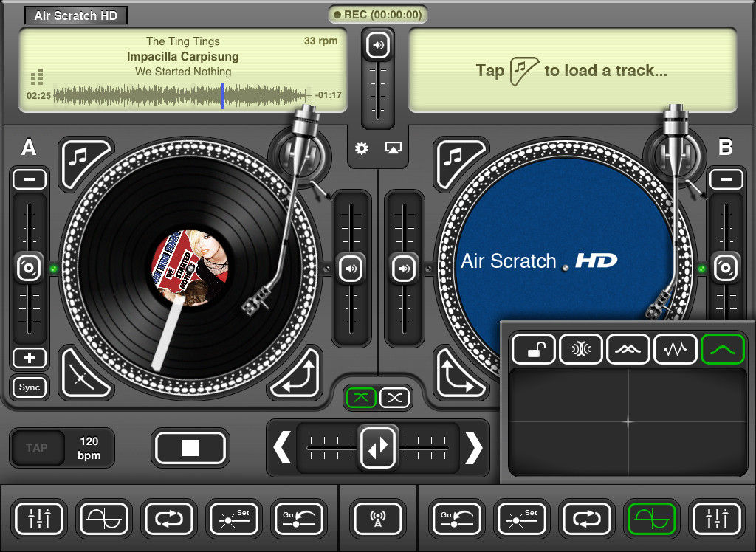
Task: Select the jagged waveform effect tab
Action: coord(675,348)
